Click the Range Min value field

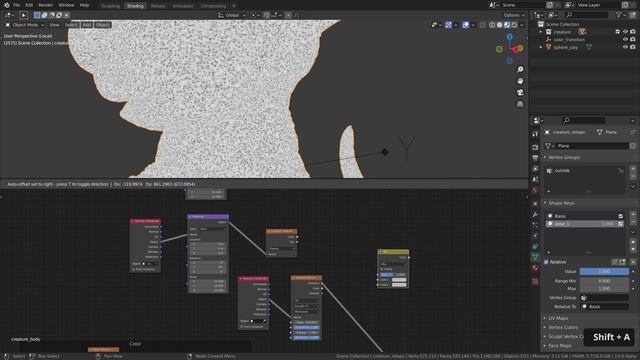tap(604, 281)
